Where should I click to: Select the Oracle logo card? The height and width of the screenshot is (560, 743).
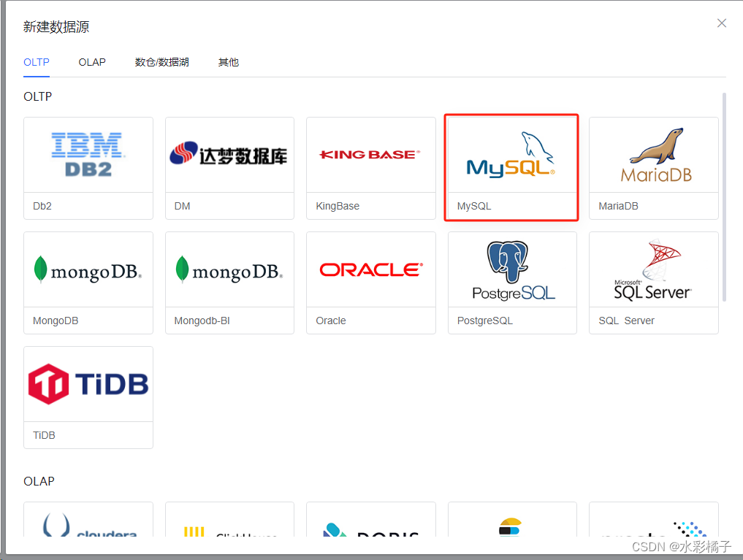click(x=371, y=283)
